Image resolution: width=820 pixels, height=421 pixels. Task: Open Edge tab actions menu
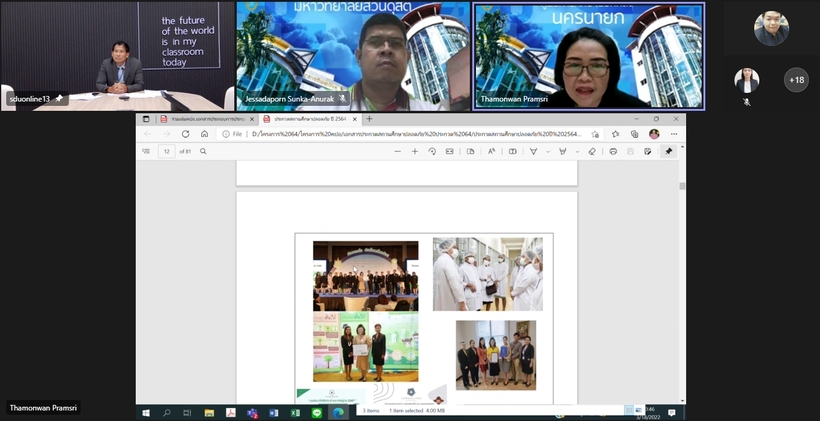pyautogui.click(x=146, y=119)
